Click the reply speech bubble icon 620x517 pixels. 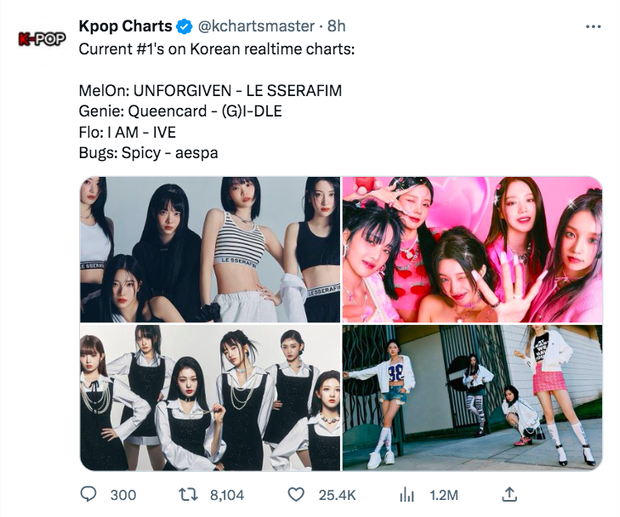(x=88, y=494)
